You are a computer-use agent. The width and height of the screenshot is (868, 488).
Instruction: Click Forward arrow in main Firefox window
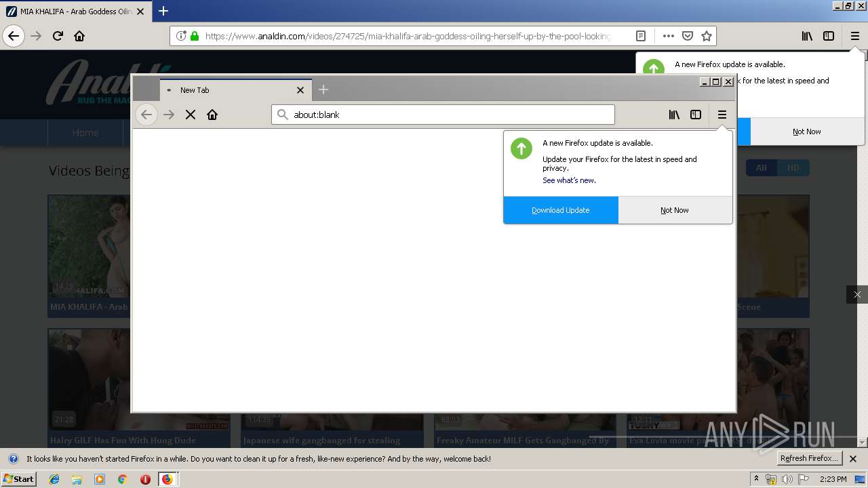(x=36, y=36)
